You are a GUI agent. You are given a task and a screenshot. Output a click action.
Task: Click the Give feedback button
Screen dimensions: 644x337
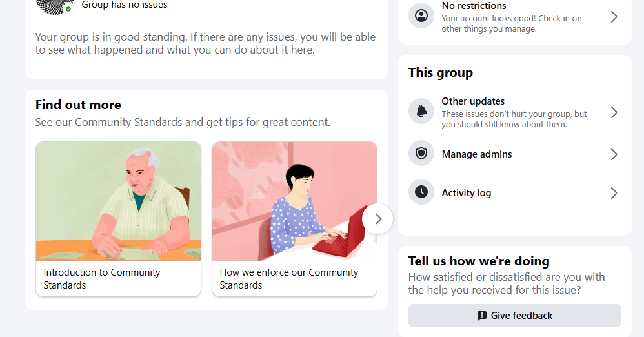515,316
